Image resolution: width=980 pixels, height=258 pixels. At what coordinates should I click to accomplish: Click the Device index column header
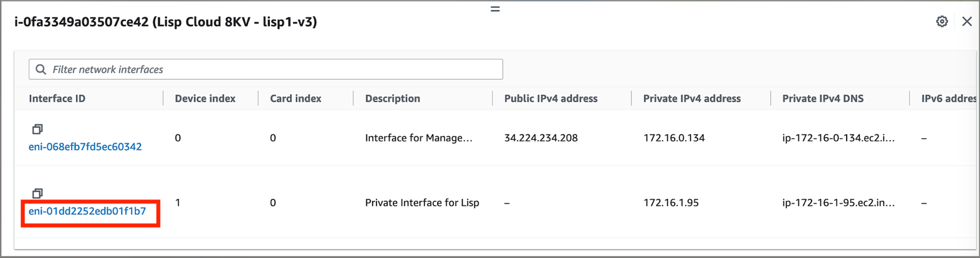(x=205, y=98)
